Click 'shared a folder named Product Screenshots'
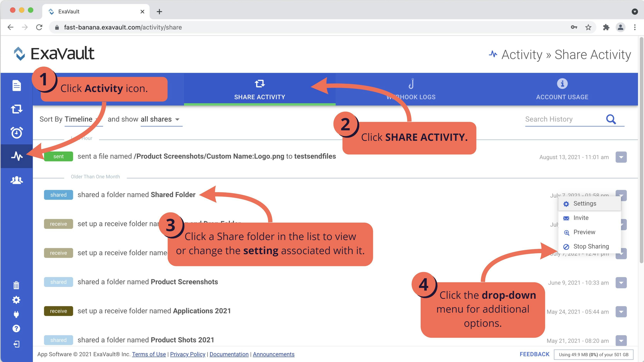 click(148, 282)
